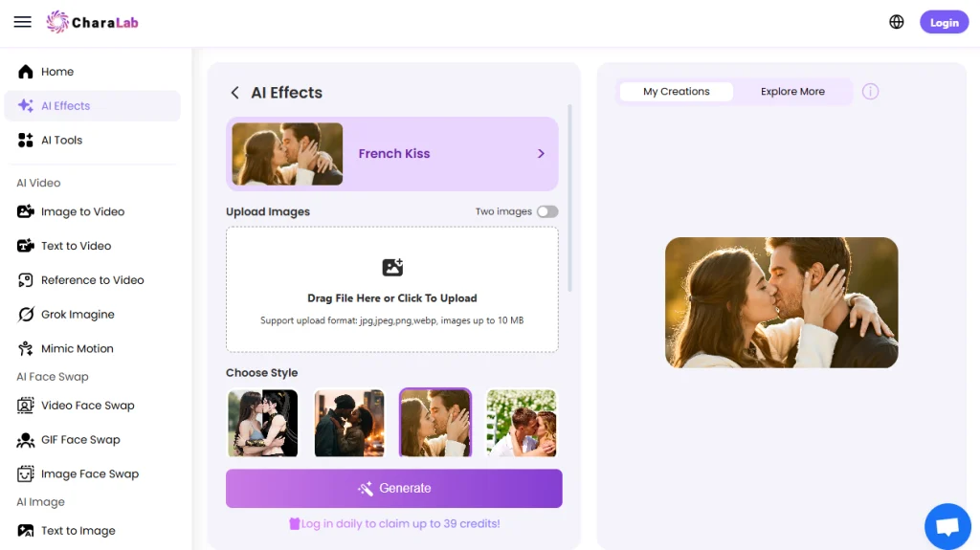Click the magic wand icon in Generate
Image resolution: width=980 pixels, height=550 pixels.
(x=365, y=488)
